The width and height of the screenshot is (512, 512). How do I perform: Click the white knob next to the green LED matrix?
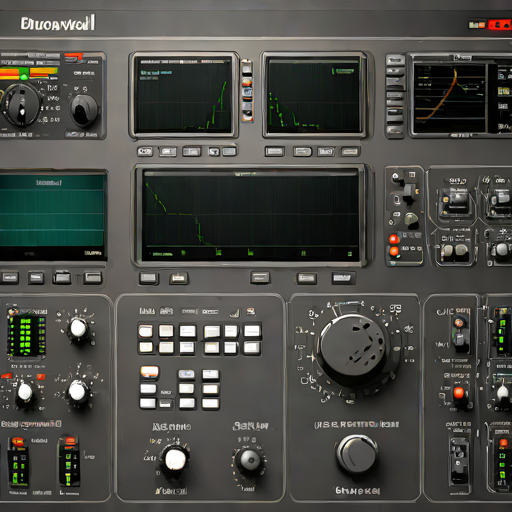pos(78,328)
